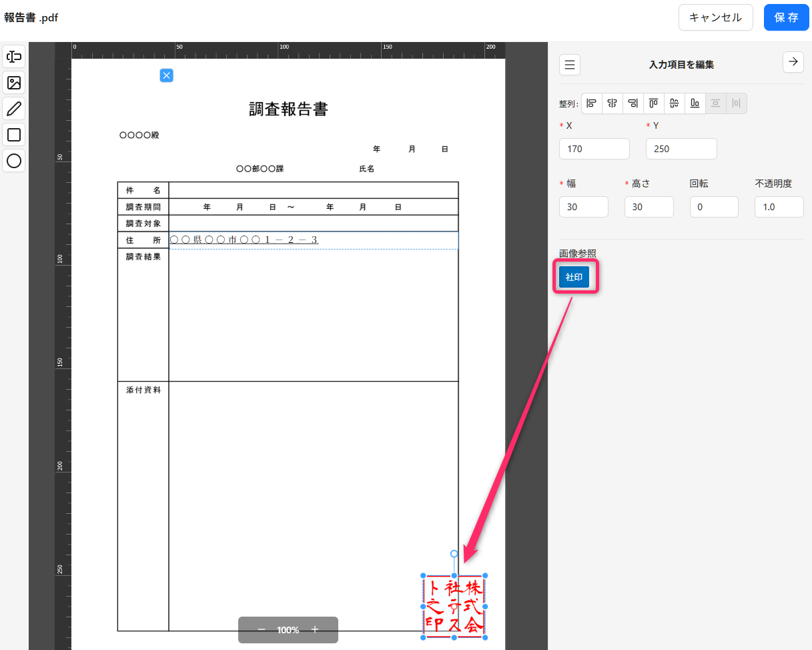The width and height of the screenshot is (812, 650).
Task: Focus the X position input field
Action: pyautogui.click(x=594, y=149)
